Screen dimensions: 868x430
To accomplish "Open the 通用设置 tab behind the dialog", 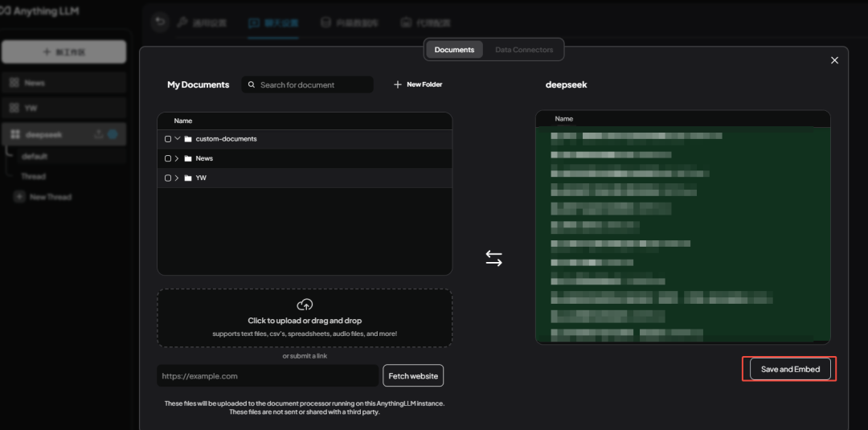I will pyautogui.click(x=202, y=23).
